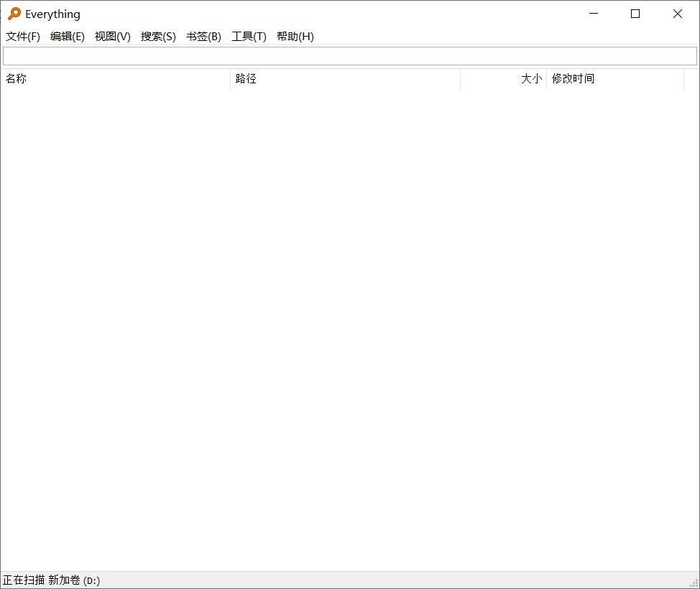Open the 搜索(S) menu
Image resolution: width=700 pixels, height=589 pixels.
[157, 36]
